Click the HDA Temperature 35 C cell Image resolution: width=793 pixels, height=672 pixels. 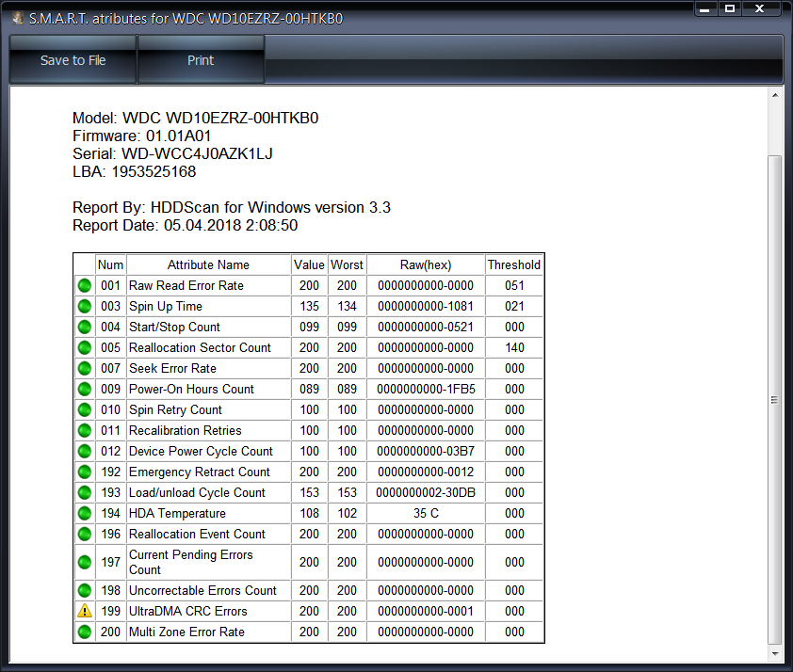[x=426, y=513]
